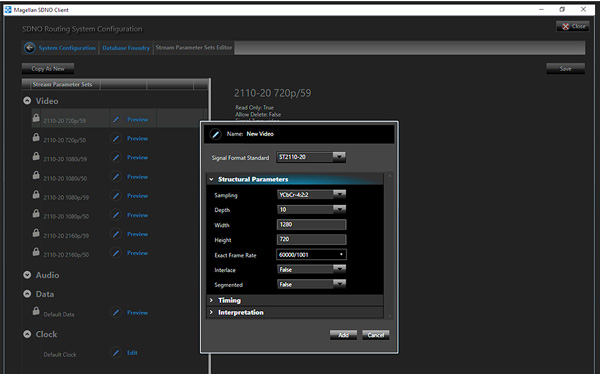Open the Exact Frame Rate dropdown
The image size is (600, 374).
341,255
